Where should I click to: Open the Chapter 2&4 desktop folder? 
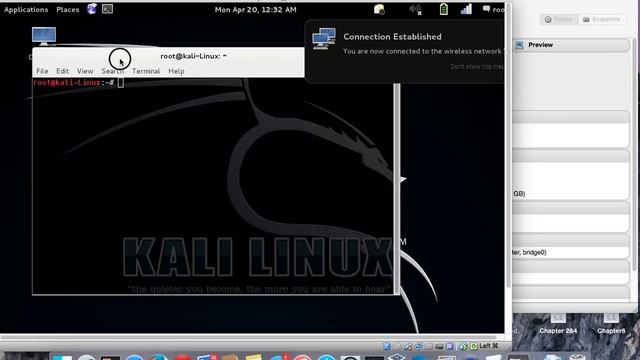pos(558,324)
